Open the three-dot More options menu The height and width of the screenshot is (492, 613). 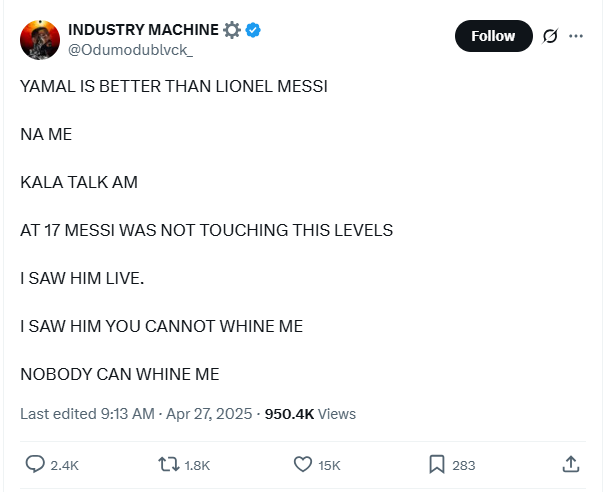coord(576,36)
